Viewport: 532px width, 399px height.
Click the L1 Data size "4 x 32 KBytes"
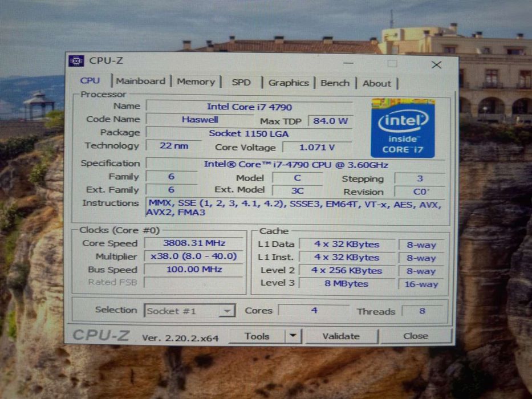tap(347, 245)
